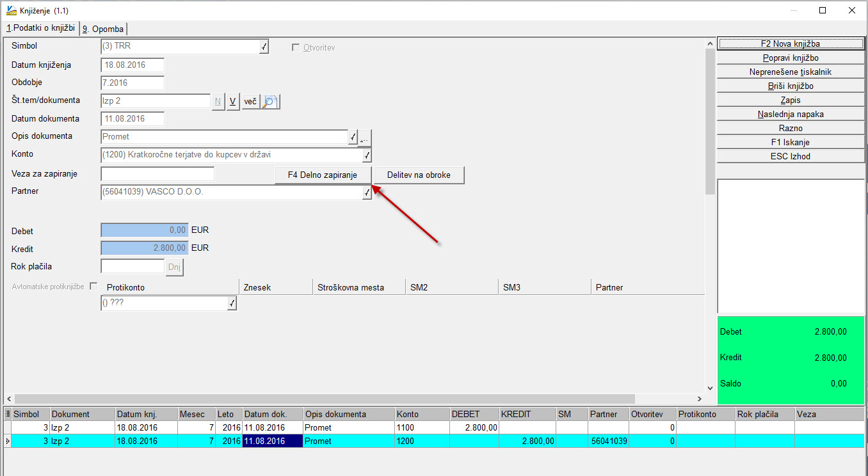
Task: Click the Stroškovna mesta column header
Action: pyautogui.click(x=358, y=287)
